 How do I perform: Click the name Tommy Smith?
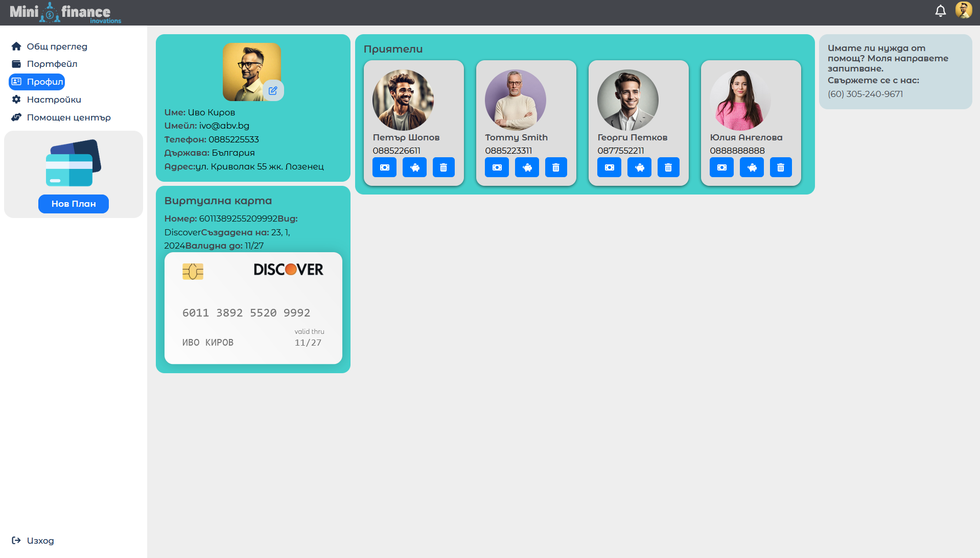[x=516, y=137]
